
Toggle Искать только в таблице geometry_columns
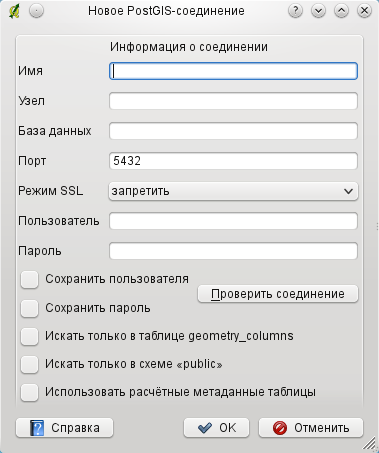[x=29, y=336]
